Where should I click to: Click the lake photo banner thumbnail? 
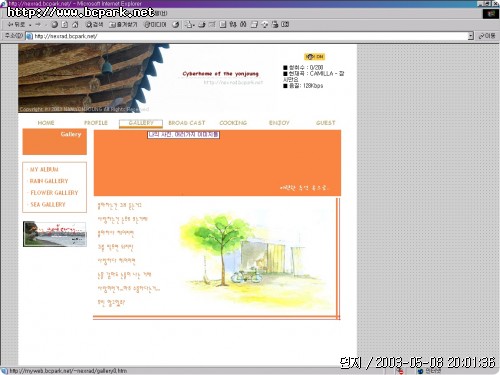pos(55,234)
